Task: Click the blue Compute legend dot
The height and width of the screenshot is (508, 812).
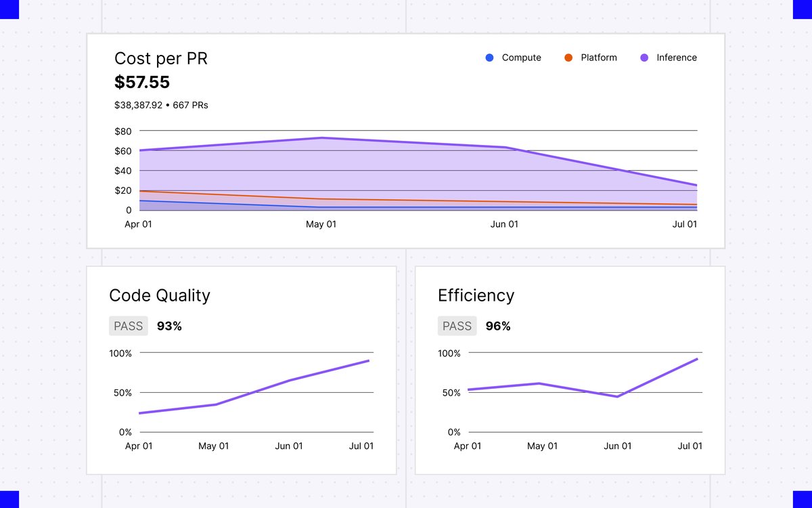Action: [x=490, y=58]
